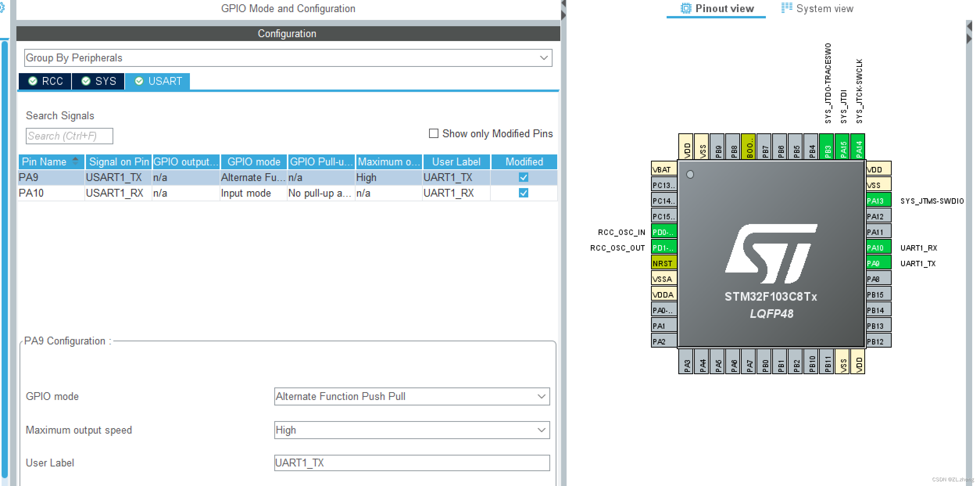The image size is (980, 486).
Task: Click the PA3 pin on bottom edge
Action: pos(686,362)
